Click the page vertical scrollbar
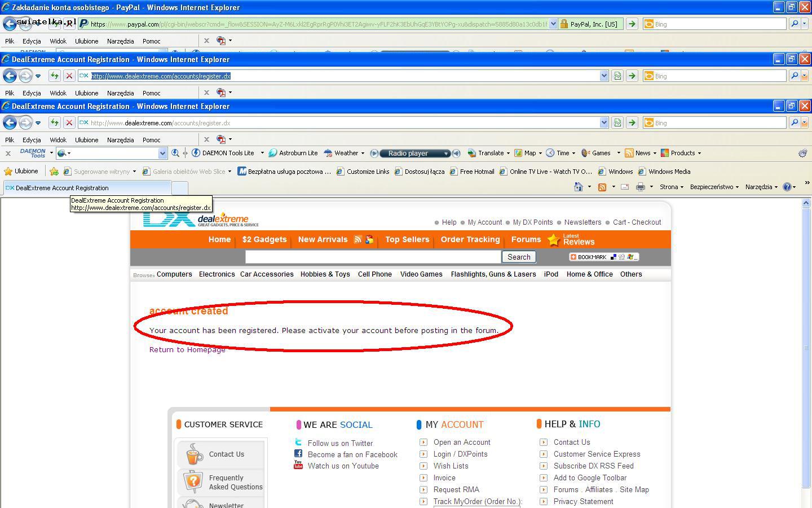 pyautogui.click(x=806, y=348)
